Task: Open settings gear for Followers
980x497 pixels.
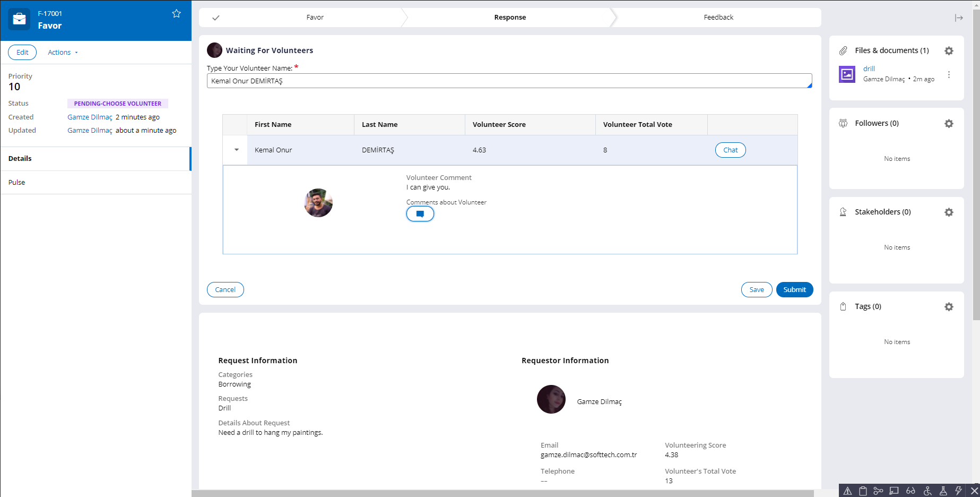Action: [949, 124]
